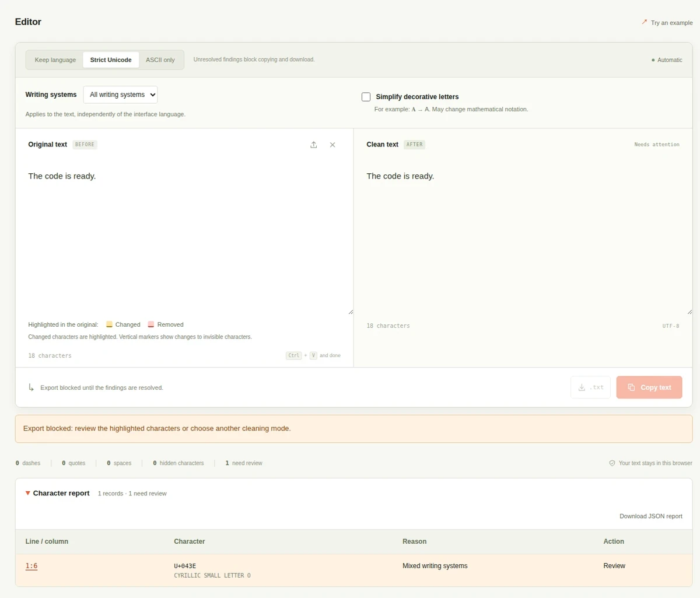
Task: Click the download .txt button
Action: click(591, 387)
